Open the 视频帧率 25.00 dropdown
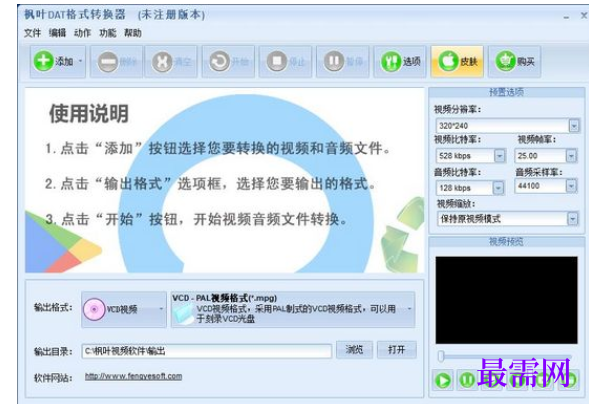This screenshot has height=404, width=589. 571,155
